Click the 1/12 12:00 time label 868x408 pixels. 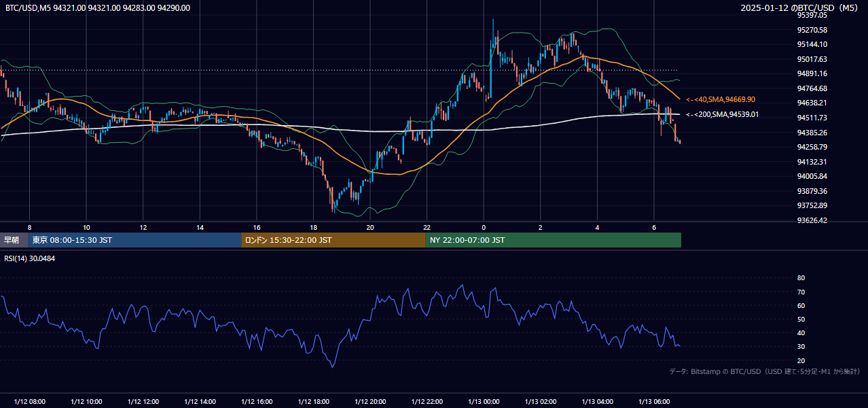coord(143,402)
